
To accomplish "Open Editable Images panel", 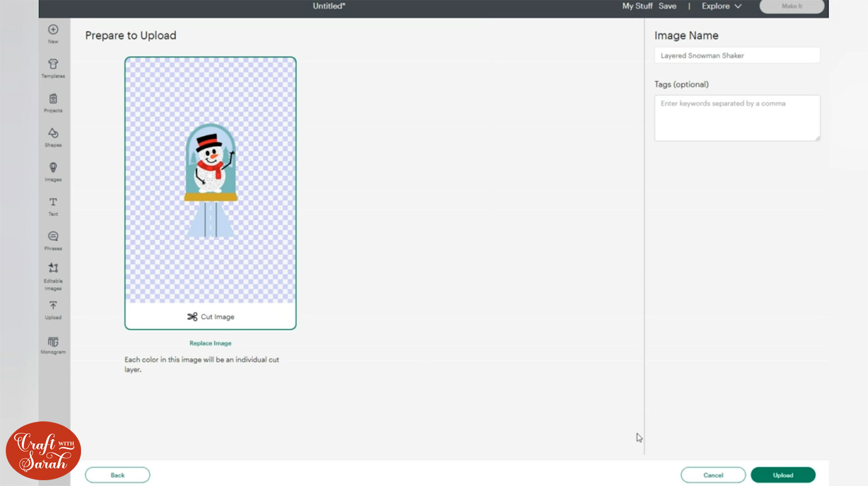I will pyautogui.click(x=53, y=277).
